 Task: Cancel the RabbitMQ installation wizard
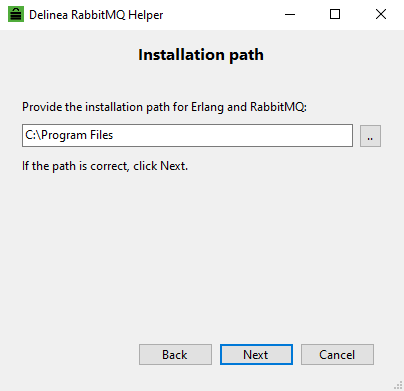click(337, 354)
